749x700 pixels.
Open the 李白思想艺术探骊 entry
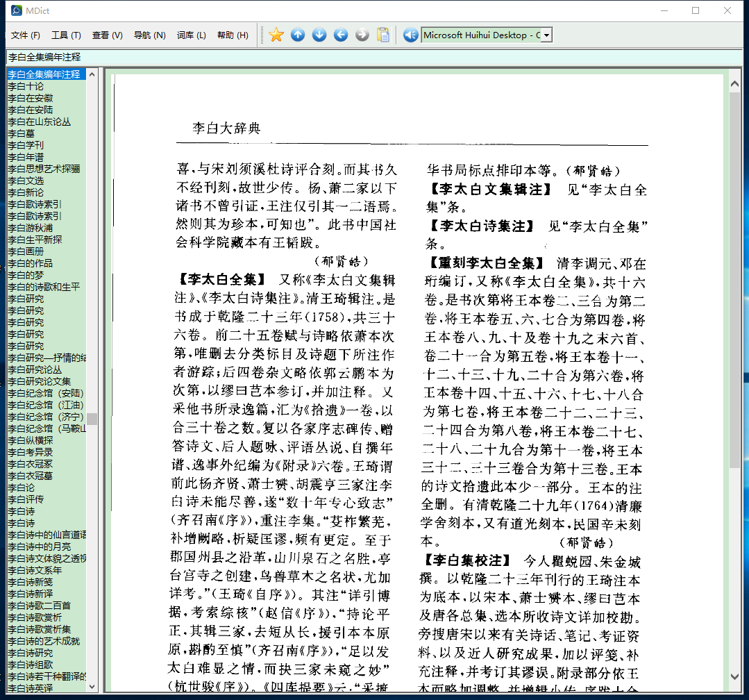pos(44,169)
